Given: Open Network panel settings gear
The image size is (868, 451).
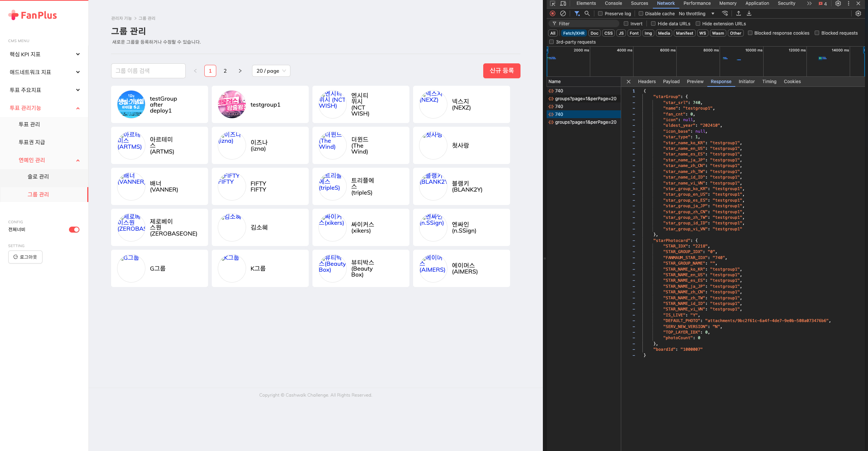Looking at the screenshot, I should (858, 13).
